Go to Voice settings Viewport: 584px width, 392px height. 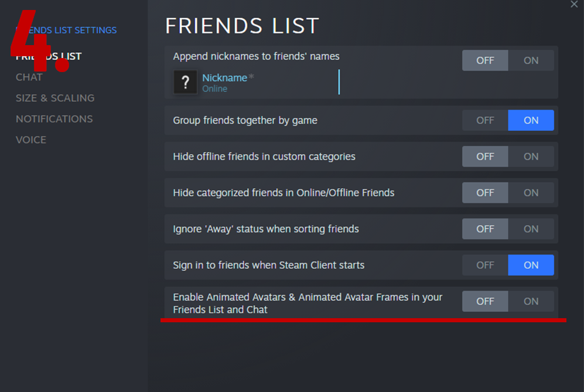(31, 140)
